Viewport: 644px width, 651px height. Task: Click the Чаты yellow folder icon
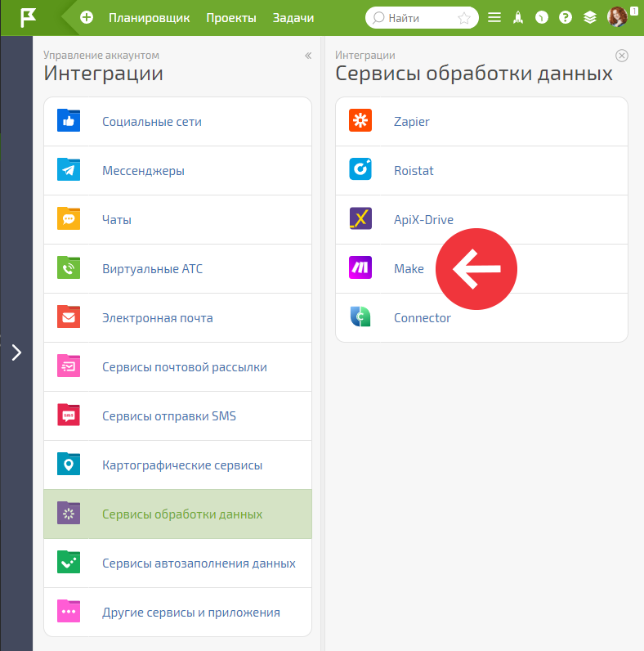(x=69, y=218)
